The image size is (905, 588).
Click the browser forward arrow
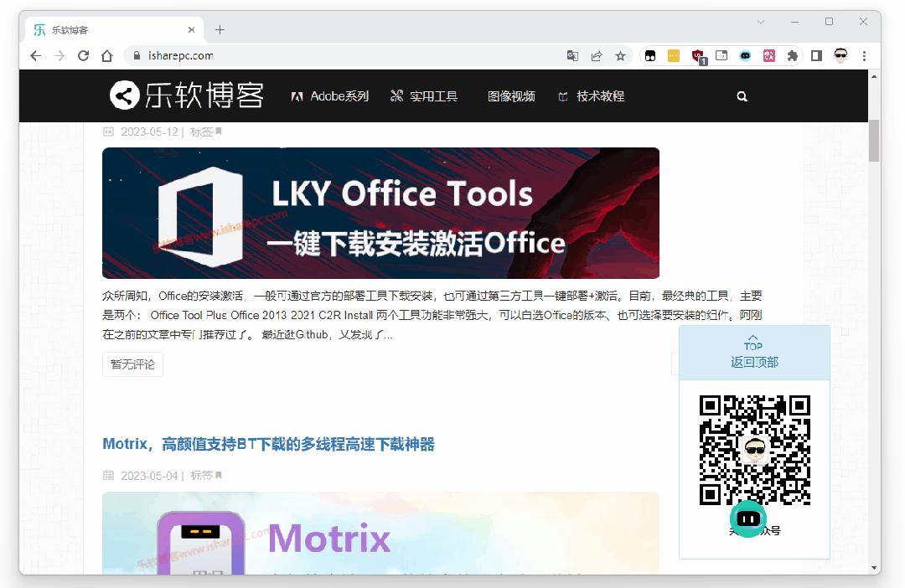pos(59,56)
